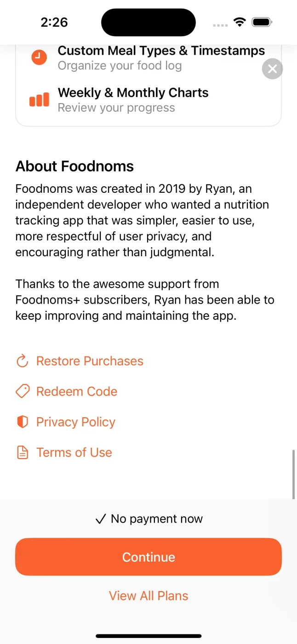Tap the Custom Meal Types & Timestamps title
Viewport: 297px width, 644px height.
(x=161, y=51)
